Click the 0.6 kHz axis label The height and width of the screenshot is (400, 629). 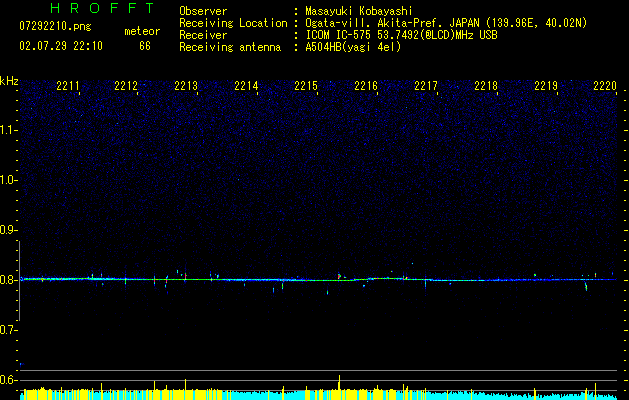9,380
